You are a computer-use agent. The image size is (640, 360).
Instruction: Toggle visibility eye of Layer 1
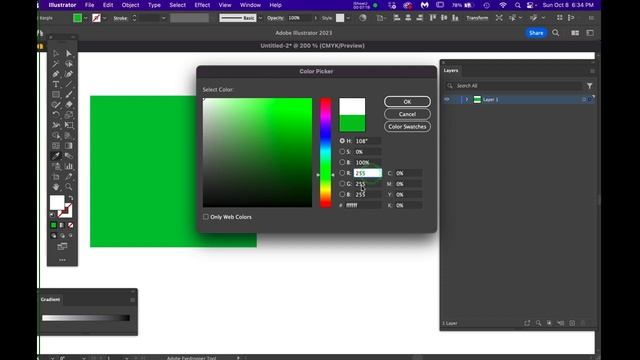click(447, 99)
